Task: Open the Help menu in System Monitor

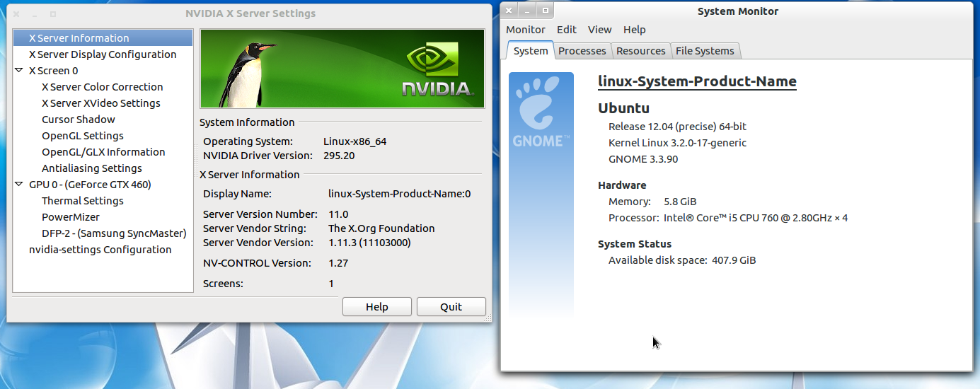Action: pos(635,30)
